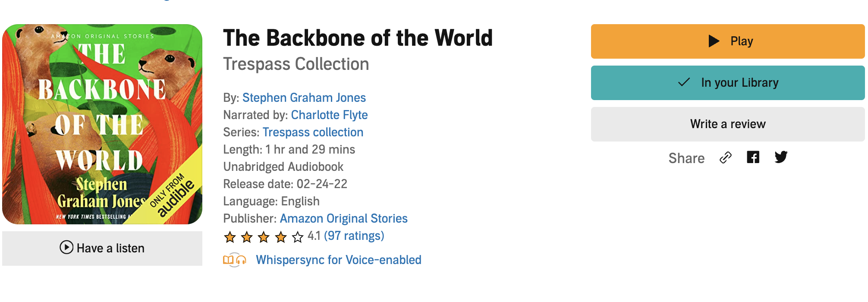
Task: View the 97 ratings link
Action: 354,236
